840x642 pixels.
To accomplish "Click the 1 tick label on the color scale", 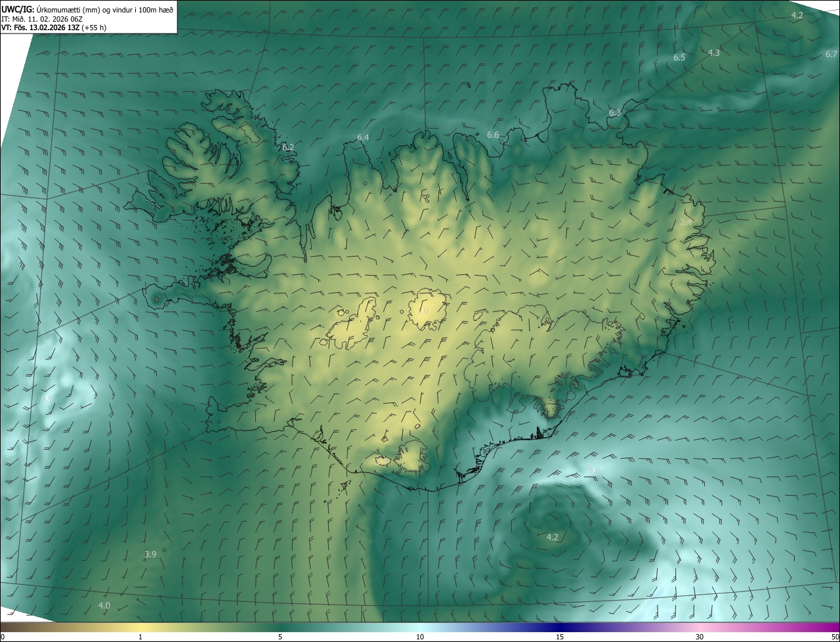I will pos(140,637).
